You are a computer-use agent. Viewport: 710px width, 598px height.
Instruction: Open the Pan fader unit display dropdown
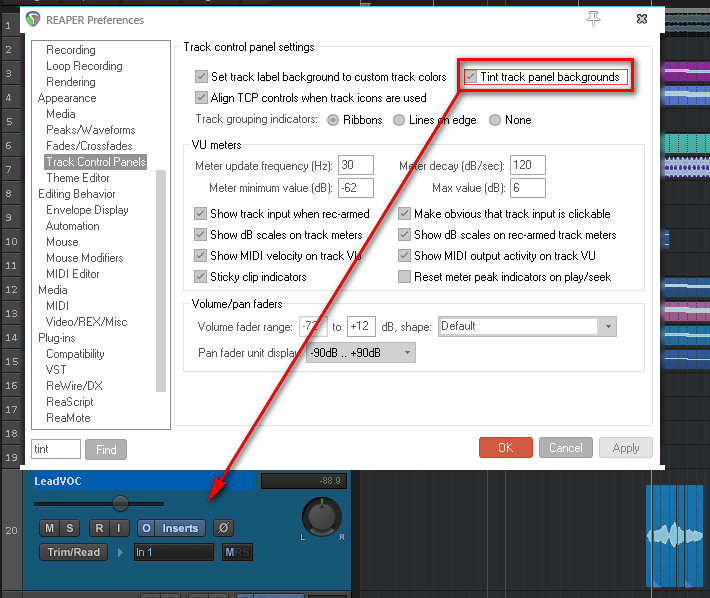coord(361,353)
